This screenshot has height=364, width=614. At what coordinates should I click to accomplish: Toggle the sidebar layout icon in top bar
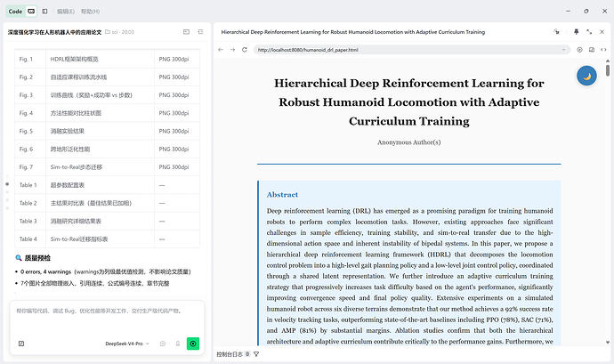(44, 12)
